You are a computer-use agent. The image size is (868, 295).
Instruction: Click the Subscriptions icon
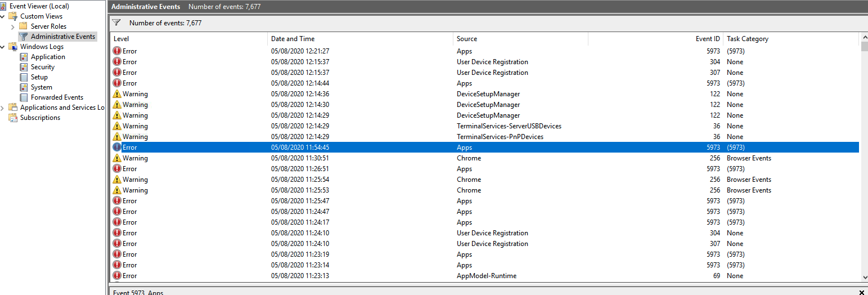(13, 118)
